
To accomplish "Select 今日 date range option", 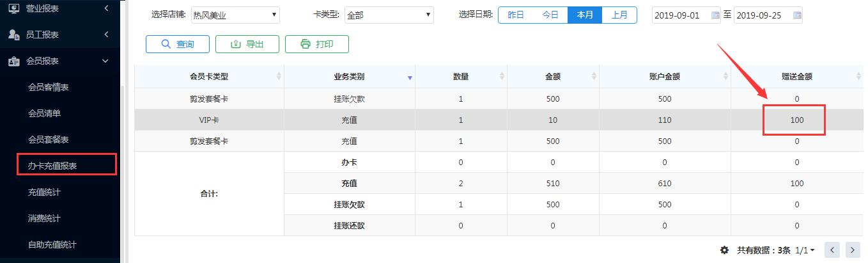I will coord(550,15).
